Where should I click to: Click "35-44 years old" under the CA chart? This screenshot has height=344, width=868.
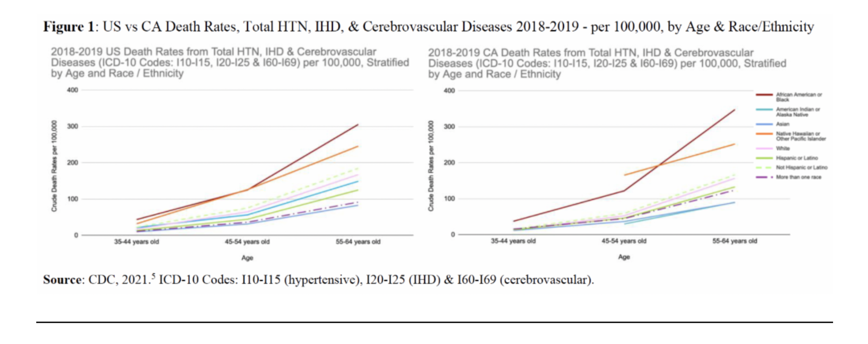pyautogui.click(x=513, y=241)
